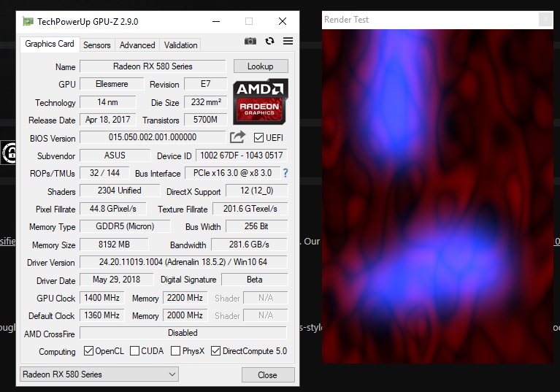Click the BIOS Version field

[x=153, y=137]
